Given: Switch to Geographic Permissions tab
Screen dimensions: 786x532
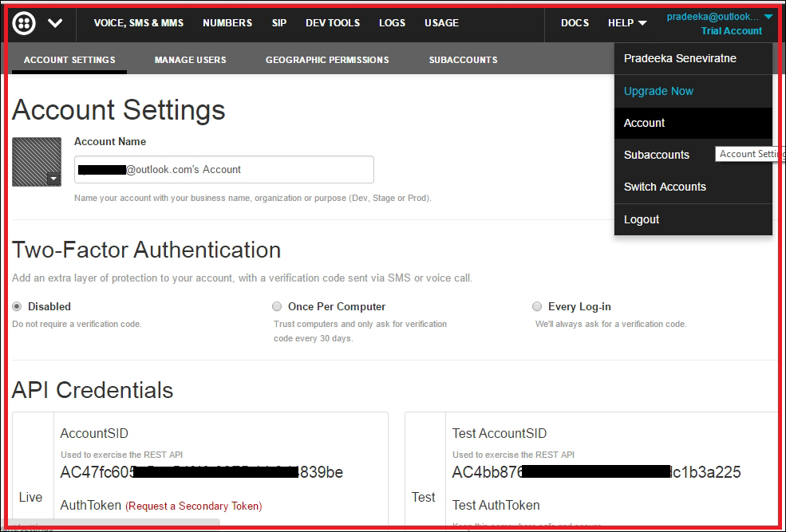Looking at the screenshot, I should [327, 60].
